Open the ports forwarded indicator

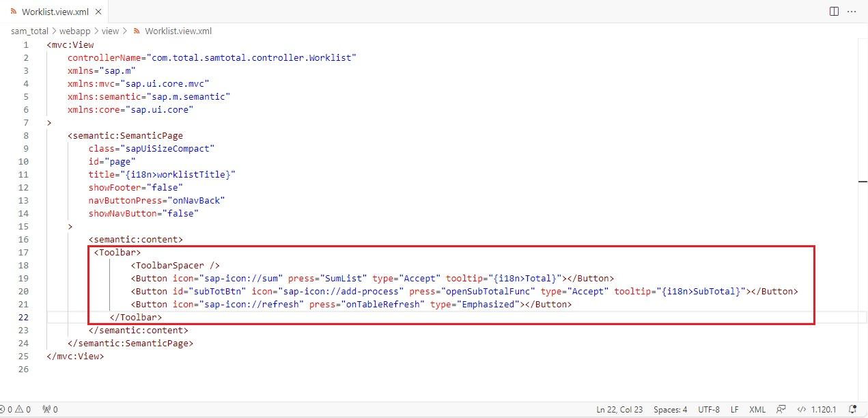(50, 410)
